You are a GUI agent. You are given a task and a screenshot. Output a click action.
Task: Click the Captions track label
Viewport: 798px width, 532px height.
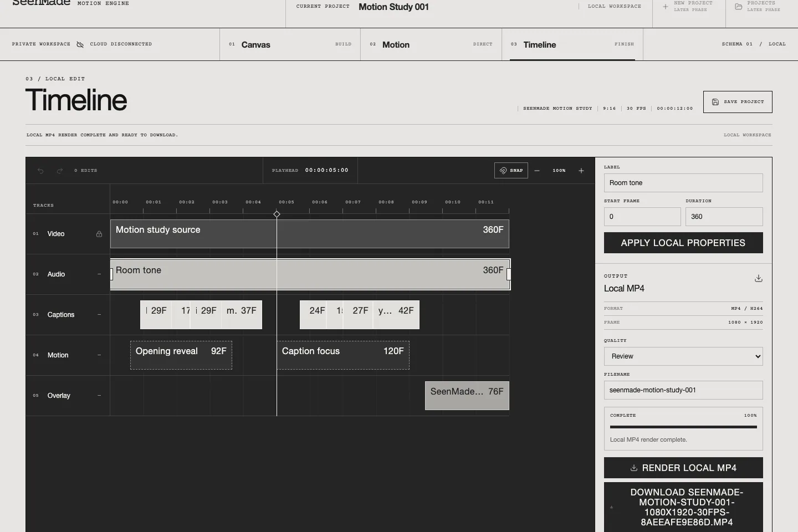click(x=61, y=315)
